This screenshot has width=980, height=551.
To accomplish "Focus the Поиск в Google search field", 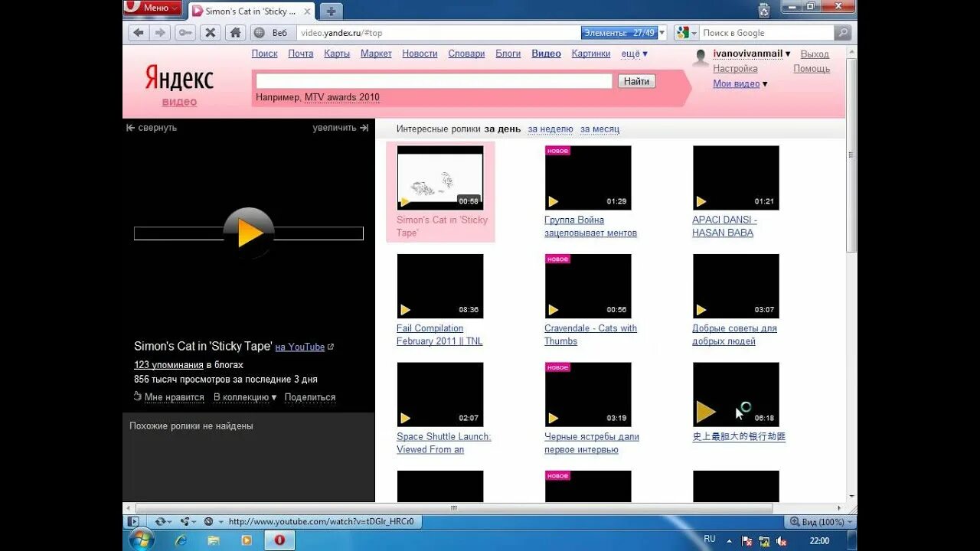I will pyautogui.click(x=767, y=33).
